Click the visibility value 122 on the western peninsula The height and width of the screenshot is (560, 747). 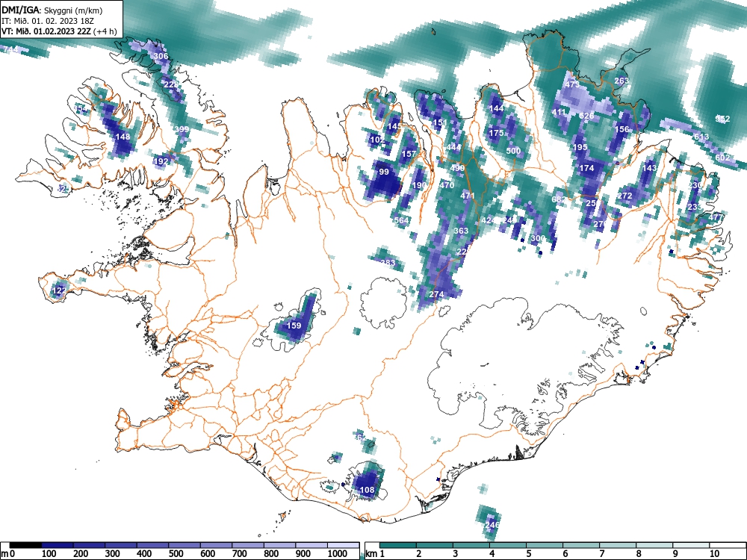coord(59,290)
